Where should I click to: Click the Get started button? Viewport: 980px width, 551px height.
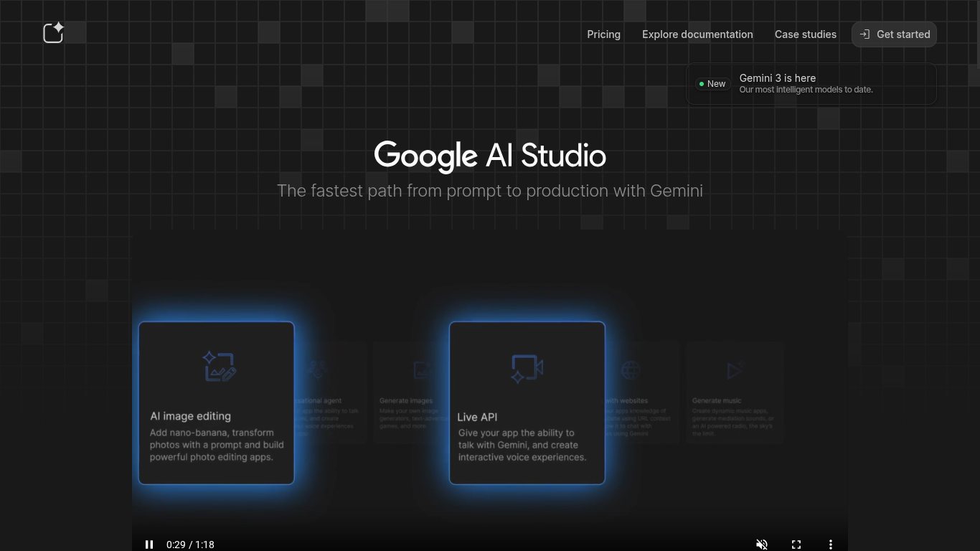click(894, 34)
